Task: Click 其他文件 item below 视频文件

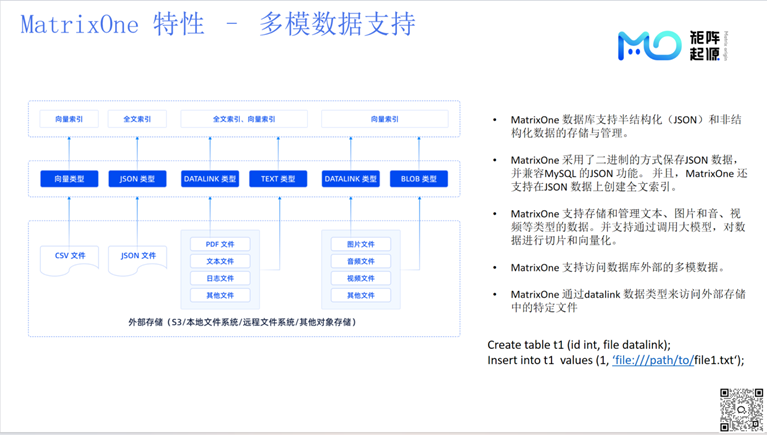Action: (x=361, y=295)
